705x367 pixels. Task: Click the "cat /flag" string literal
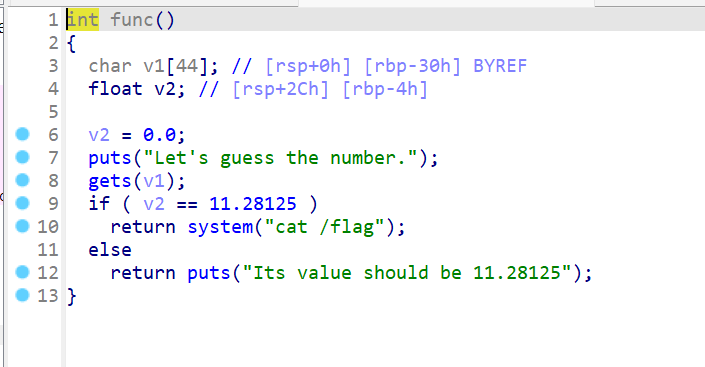point(325,227)
